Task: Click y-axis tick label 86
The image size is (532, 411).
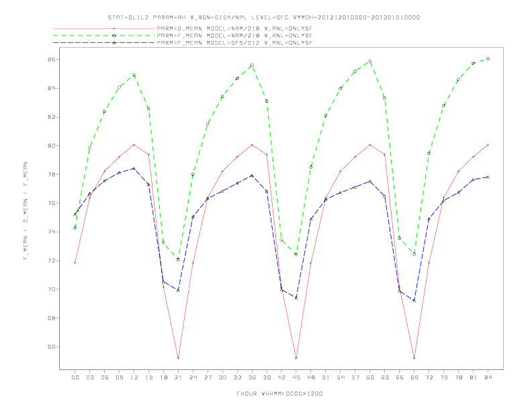Action: tap(51, 59)
